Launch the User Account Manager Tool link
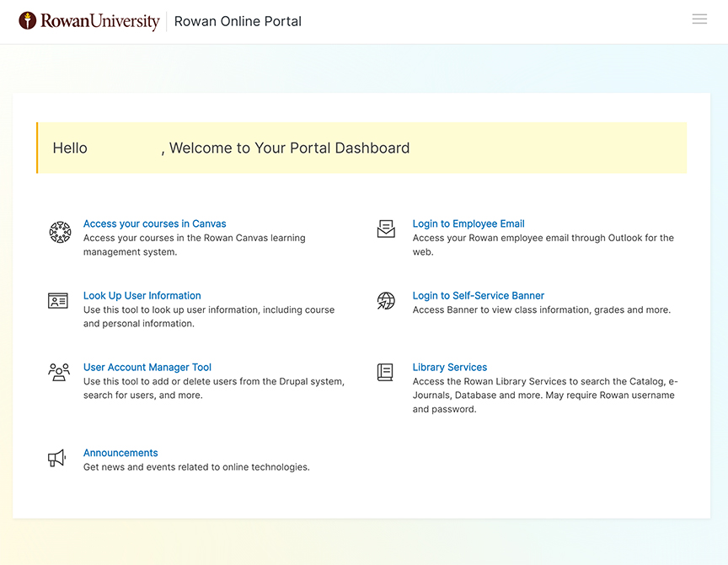Screen dimensions: 728x565 147,367
